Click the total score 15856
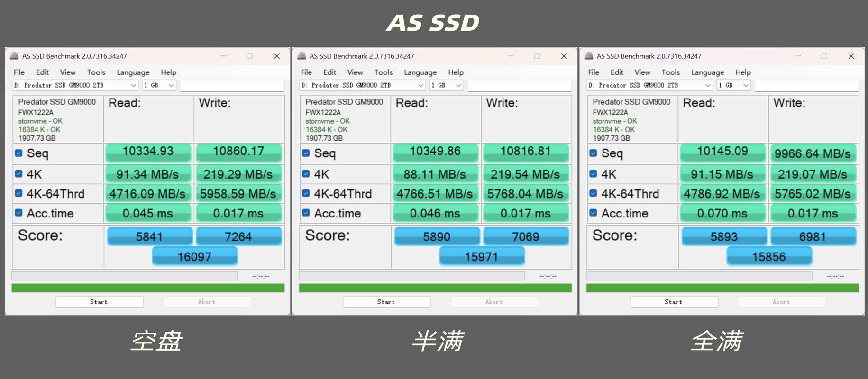868x379 pixels. pos(769,256)
